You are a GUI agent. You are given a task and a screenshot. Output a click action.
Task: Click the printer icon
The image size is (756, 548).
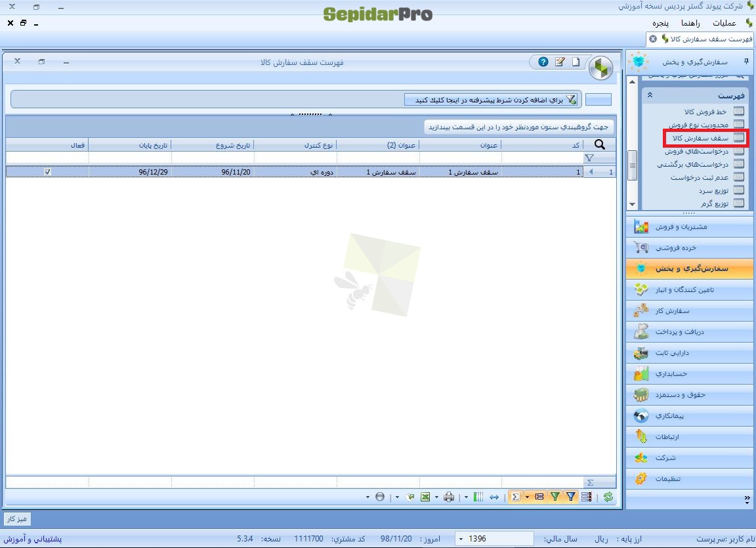(449, 497)
